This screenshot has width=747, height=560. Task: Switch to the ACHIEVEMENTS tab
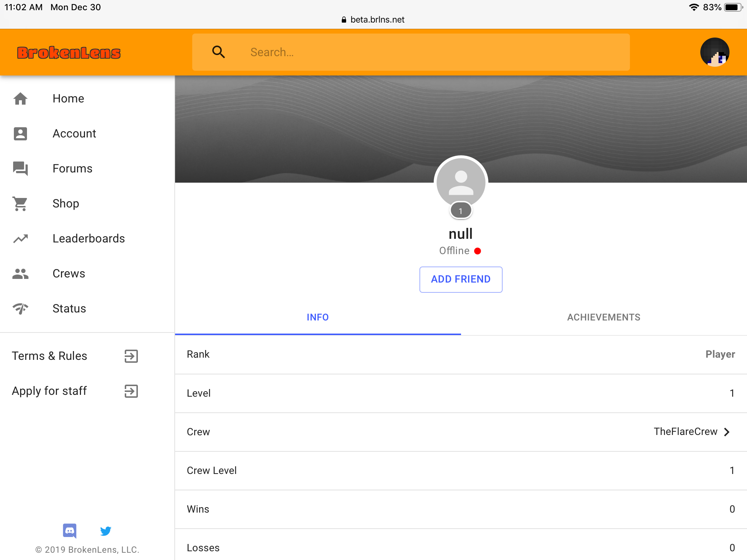604,317
